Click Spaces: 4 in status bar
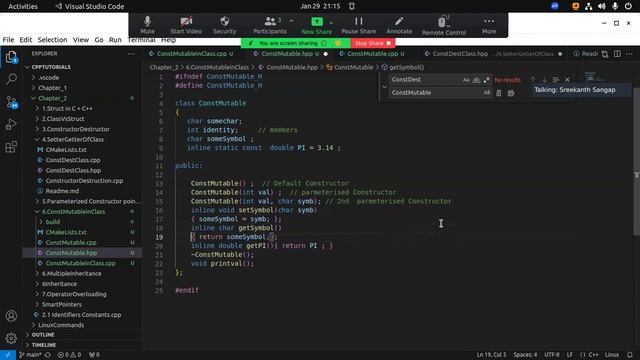 click(525, 355)
